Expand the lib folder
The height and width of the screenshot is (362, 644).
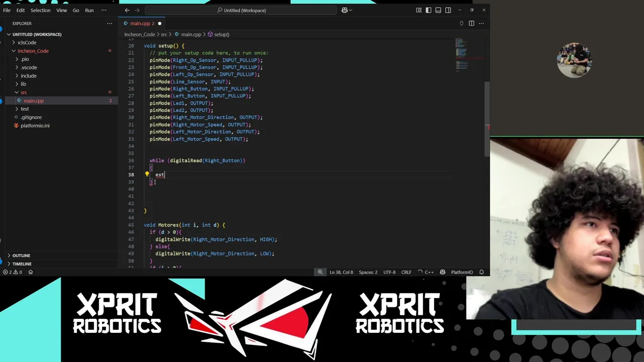(x=23, y=84)
